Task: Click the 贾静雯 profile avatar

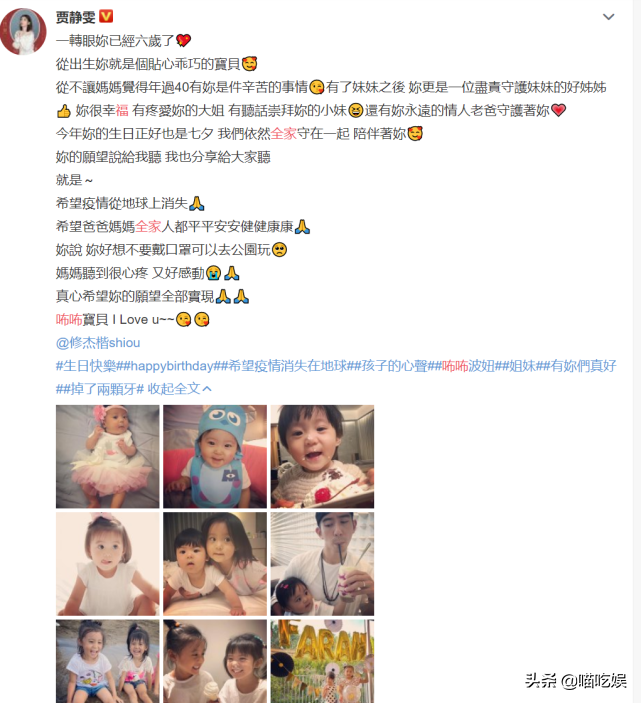Action: [x=23, y=31]
